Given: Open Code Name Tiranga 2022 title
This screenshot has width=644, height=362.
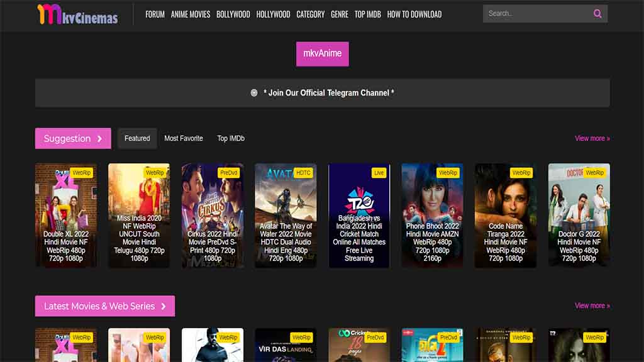Looking at the screenshot, I should click(x=506, y=242).
